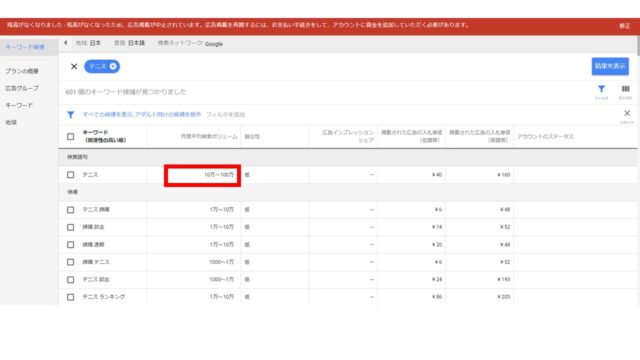Clear the keyword search with the X icon

pyautogui.click(x=74, y=67)
